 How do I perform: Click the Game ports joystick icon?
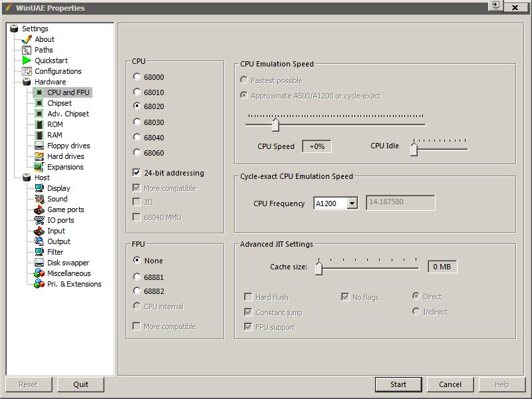click(39, 209)
